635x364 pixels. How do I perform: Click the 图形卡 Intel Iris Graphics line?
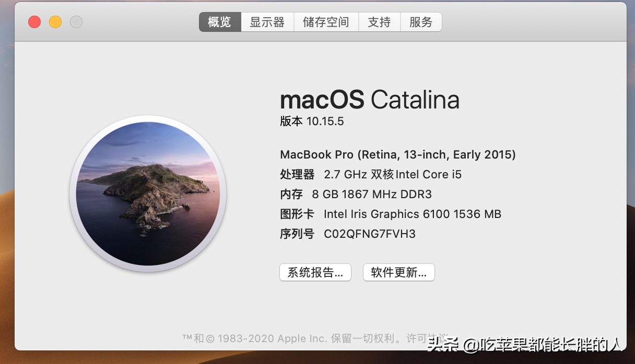click(390, 214)
